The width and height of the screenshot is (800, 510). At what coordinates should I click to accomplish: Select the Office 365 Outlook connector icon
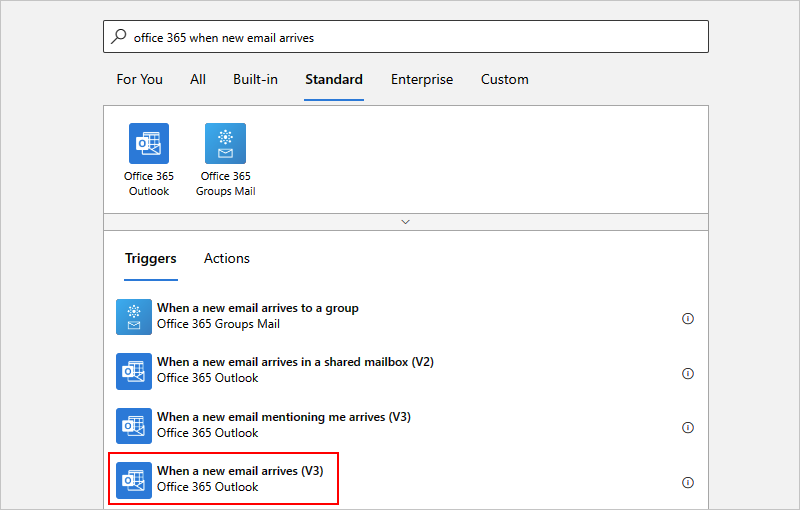click(x=149, y=144)
